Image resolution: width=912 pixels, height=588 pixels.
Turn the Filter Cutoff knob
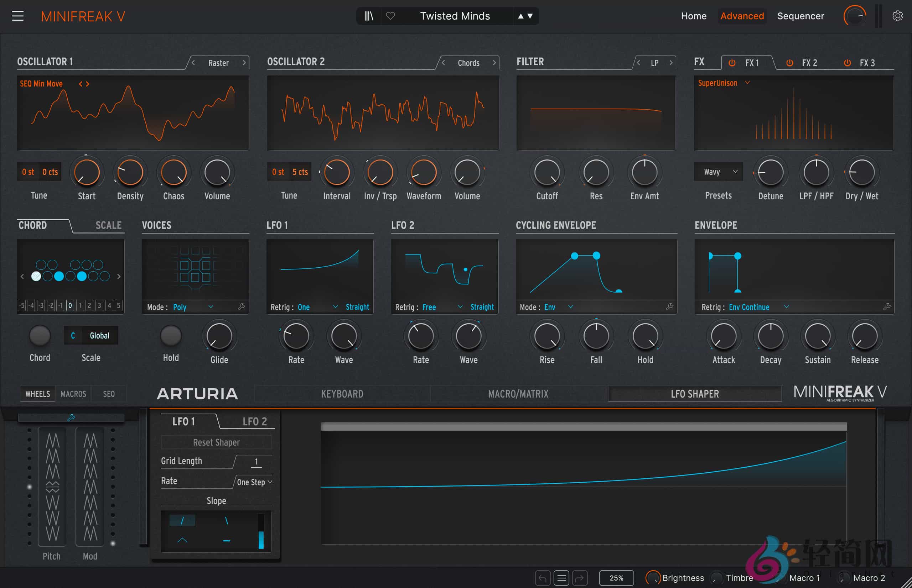(x=547, y=173)
